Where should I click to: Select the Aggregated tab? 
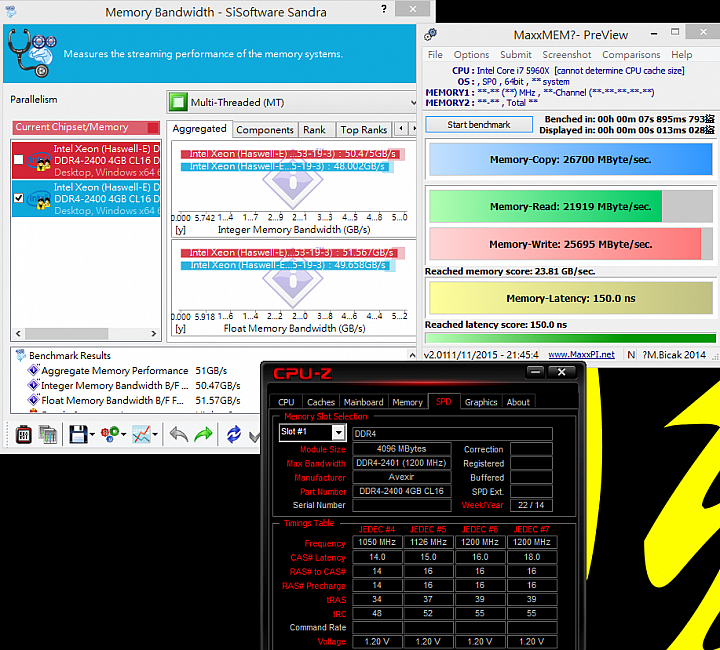point(199,129)
